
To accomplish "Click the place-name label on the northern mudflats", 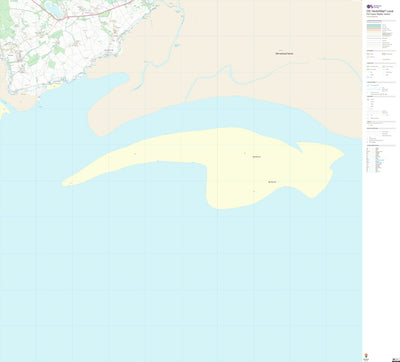I will pyautogui.click(x=284, y=53).
